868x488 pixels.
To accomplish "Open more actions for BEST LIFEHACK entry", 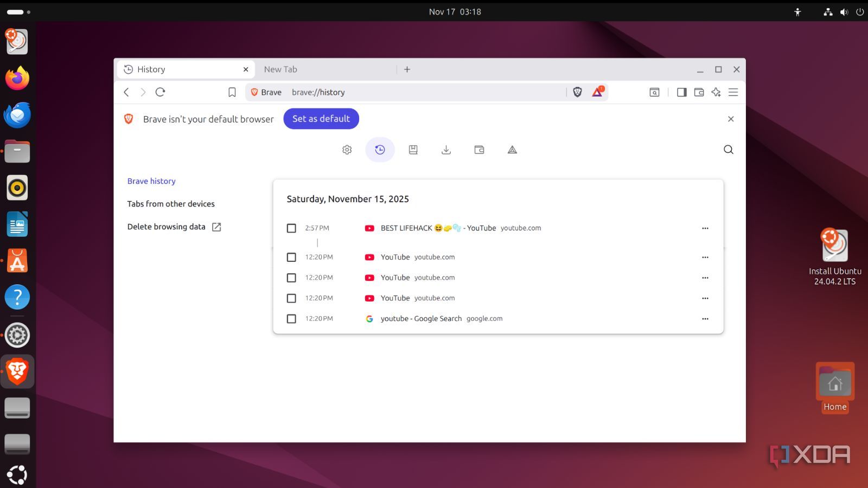I will pyautogui.click(x=705, y=228).
